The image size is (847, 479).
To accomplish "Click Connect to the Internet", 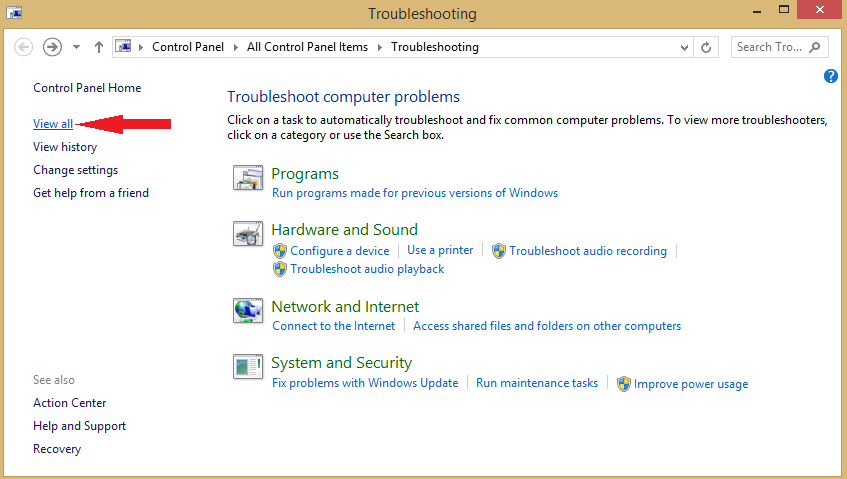I will (x=334, y=326).
